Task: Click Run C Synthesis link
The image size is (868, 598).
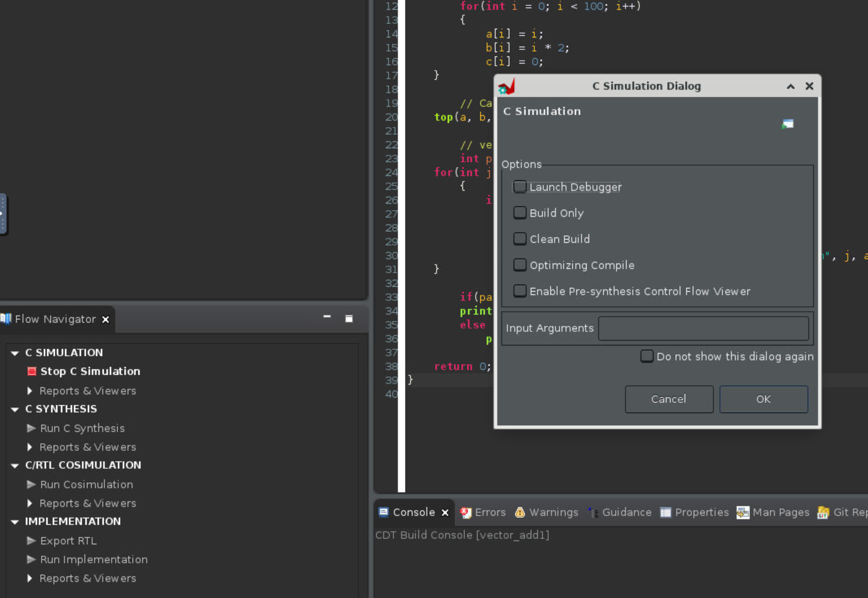Action: click(x=82, y=428)
